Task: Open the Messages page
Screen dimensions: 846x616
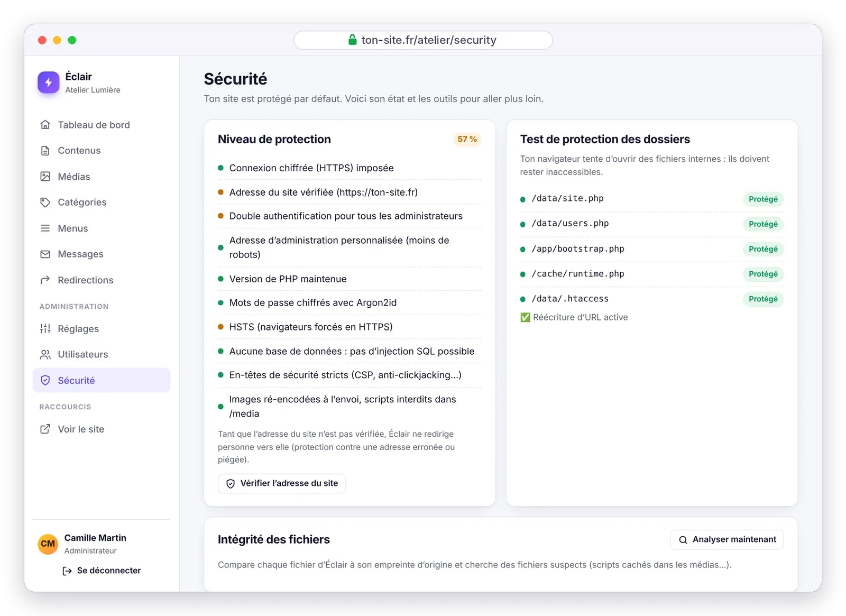Action: pyautogui.click(x=102, y=254)
